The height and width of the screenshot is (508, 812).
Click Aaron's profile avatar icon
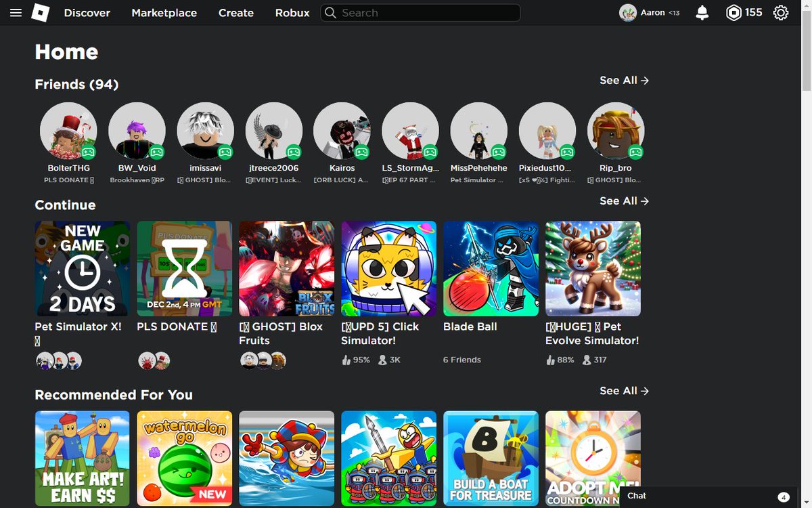pyautogui.click(x=628, y=13)
